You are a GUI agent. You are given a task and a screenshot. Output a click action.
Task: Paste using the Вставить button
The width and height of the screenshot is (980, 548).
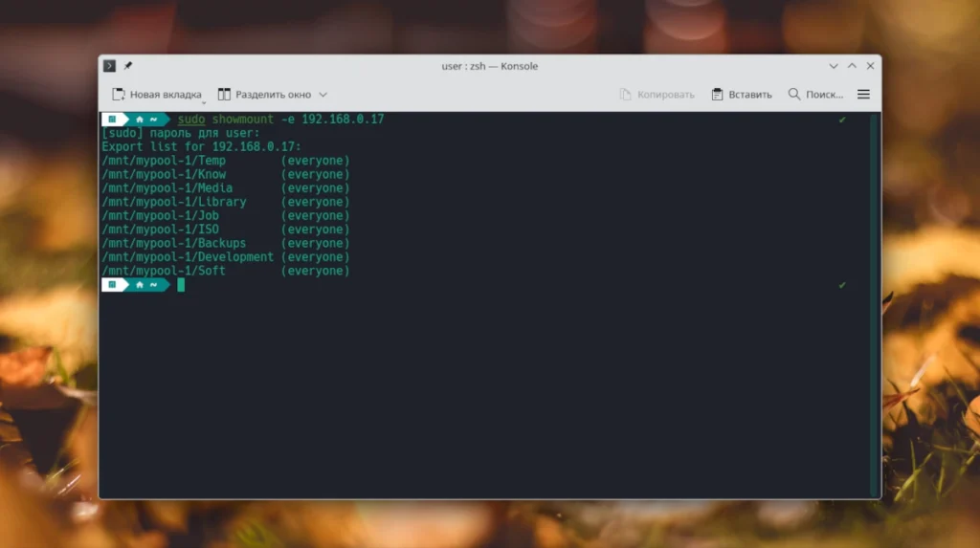click(742, 95)
